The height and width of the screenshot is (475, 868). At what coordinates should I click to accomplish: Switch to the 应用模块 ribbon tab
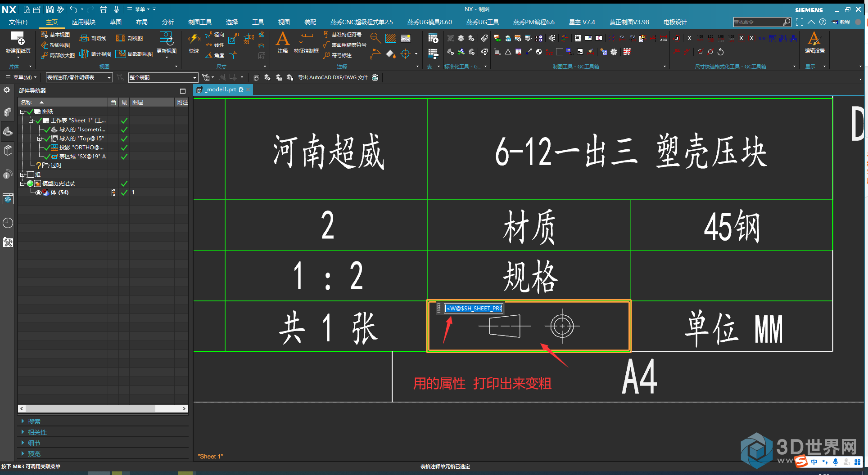click(84, 22)
